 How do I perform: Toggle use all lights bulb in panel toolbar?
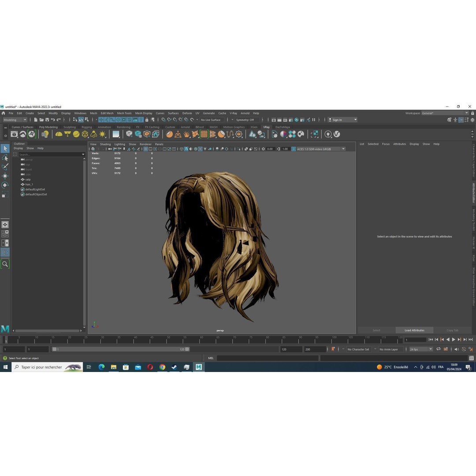(205, 149)
